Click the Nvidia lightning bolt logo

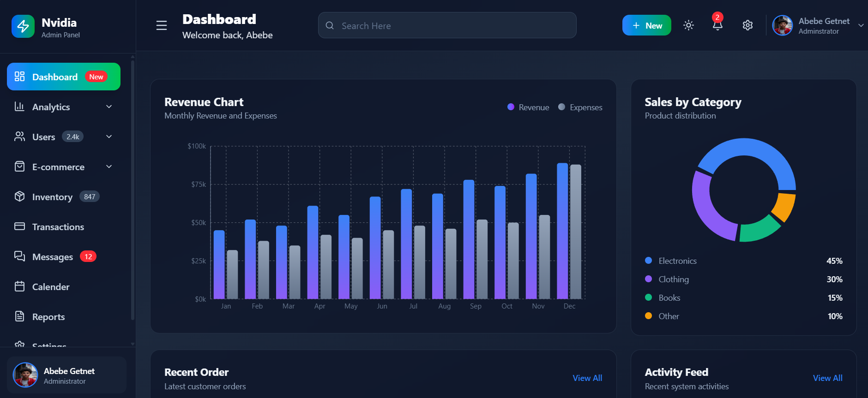[23, 26]
